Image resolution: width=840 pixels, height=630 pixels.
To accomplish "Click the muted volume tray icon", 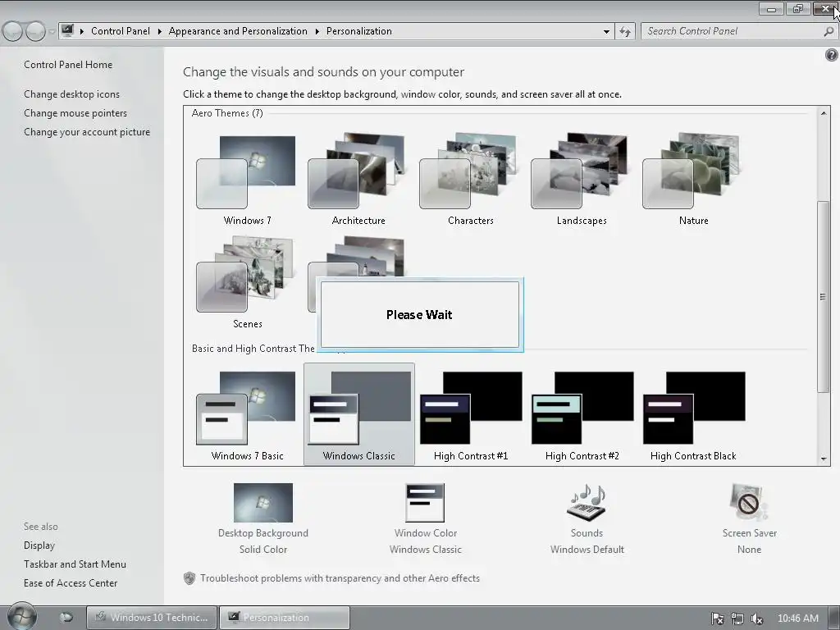I will 756,619.
